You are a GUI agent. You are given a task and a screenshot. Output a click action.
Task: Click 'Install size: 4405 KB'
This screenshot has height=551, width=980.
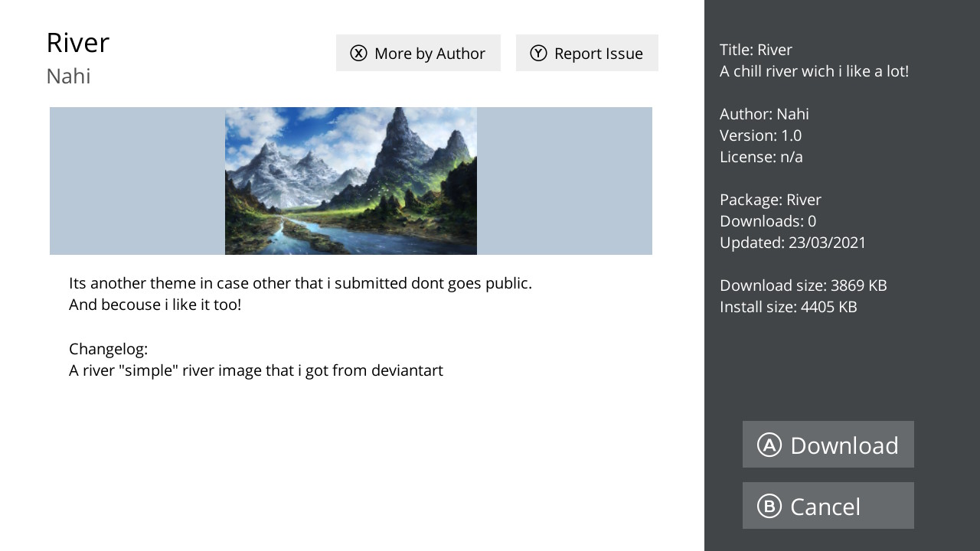click(x=789, y=307)
